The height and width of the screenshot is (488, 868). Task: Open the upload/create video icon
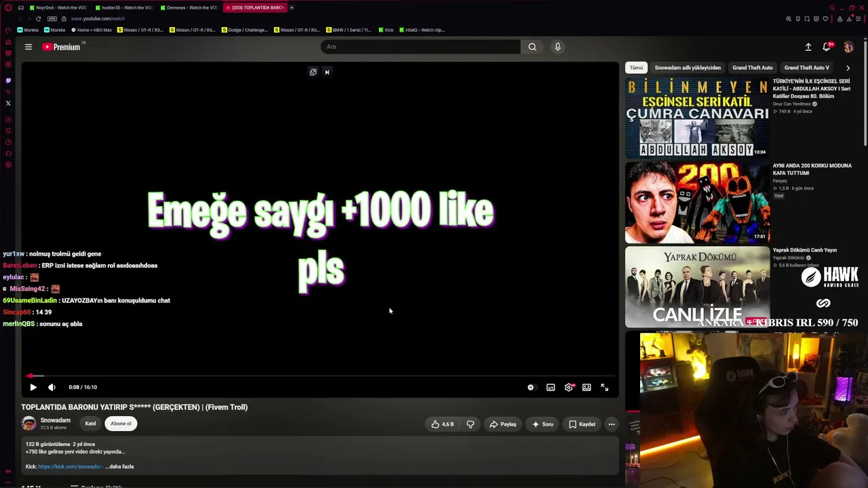point(808,47)
